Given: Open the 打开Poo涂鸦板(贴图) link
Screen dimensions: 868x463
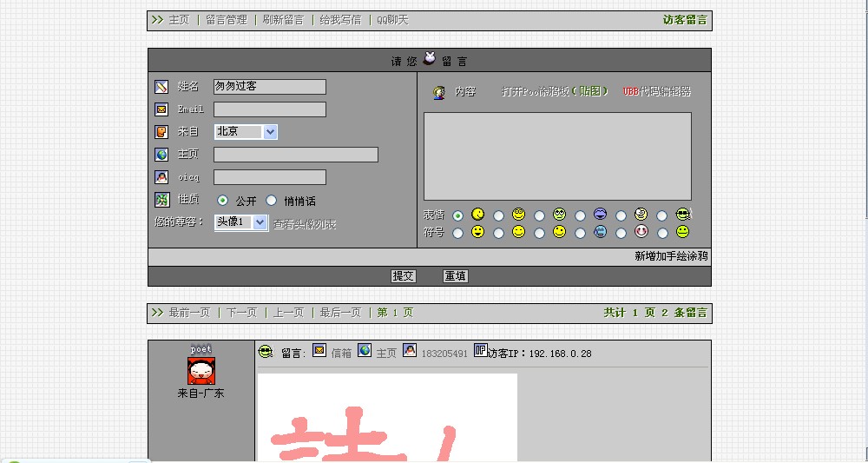Looking at the screenshot, I should pyautogui.click(x=555, y=91).
